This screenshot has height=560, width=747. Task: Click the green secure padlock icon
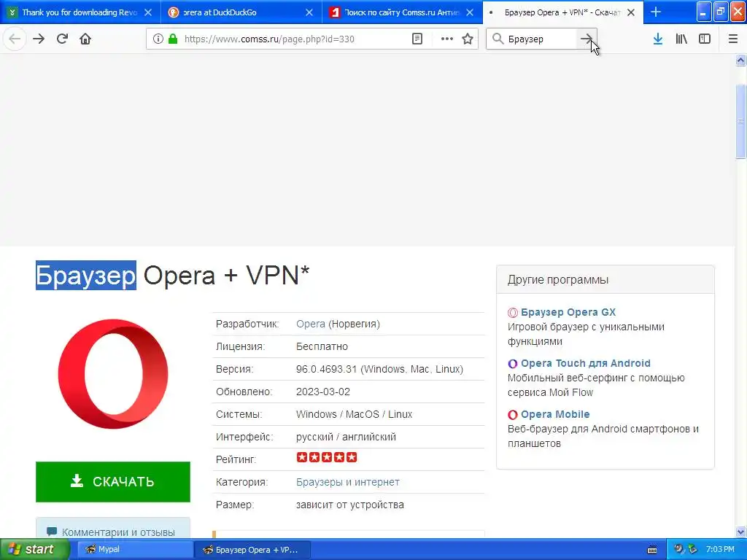click(x=173, y=39)
